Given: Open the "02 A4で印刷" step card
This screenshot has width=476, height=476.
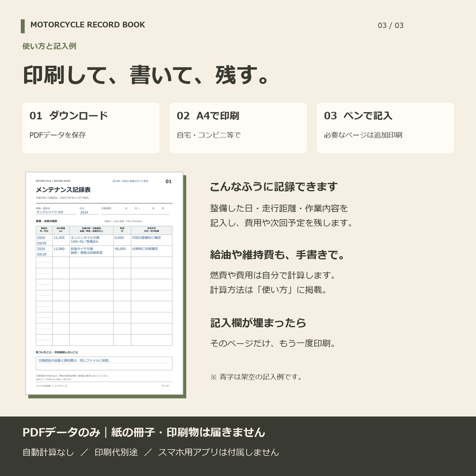Looking at the screenshot, I should 238,128.
